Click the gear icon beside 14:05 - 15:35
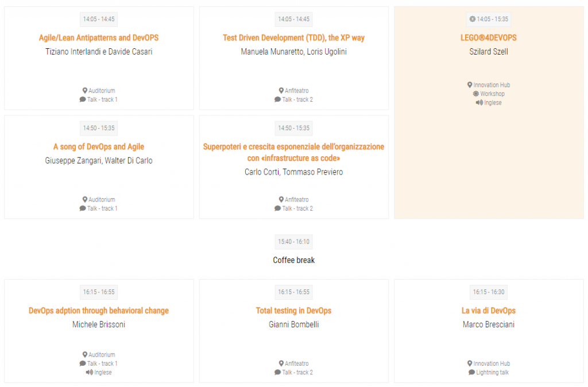 pos(473,19)
